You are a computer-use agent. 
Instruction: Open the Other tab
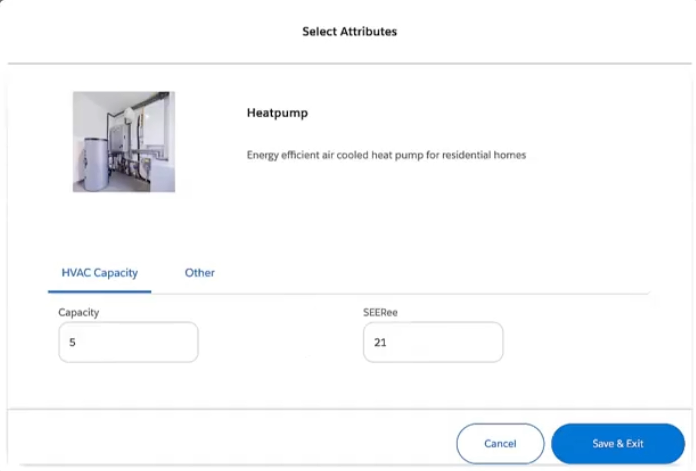click(x=199, y=273)
